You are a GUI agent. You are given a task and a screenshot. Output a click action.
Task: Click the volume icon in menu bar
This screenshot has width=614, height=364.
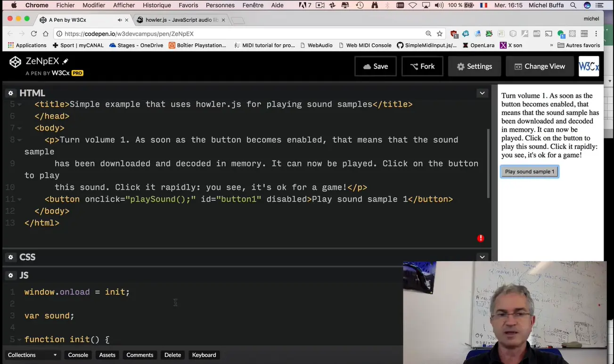pos(438,5)
